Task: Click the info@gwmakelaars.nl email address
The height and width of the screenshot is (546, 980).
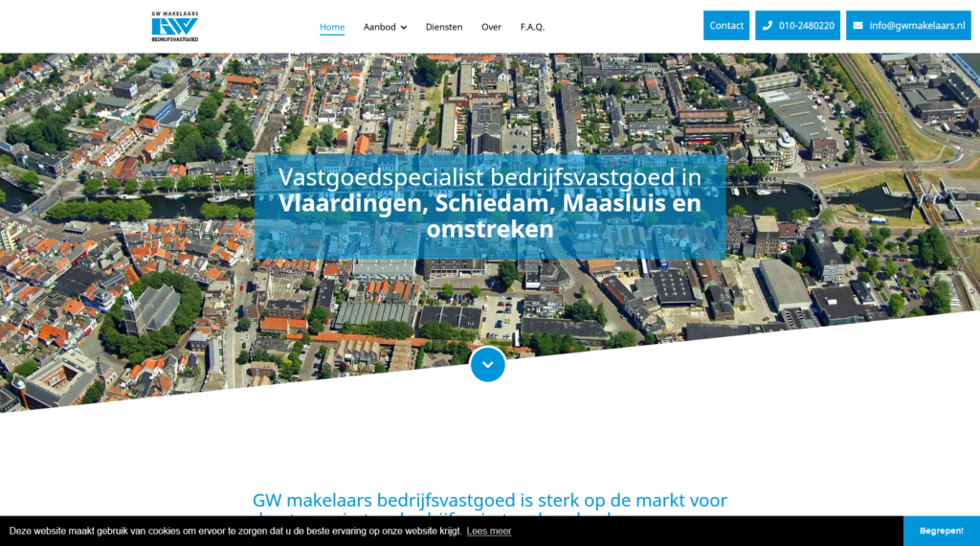Action: (x=917, y=26)
